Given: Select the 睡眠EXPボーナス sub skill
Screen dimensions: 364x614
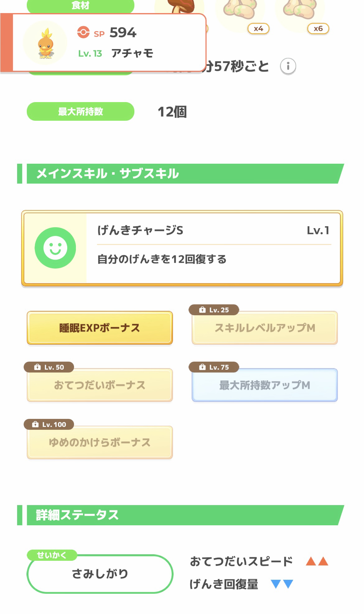Looking at the screenshot, I should point(100,328).
